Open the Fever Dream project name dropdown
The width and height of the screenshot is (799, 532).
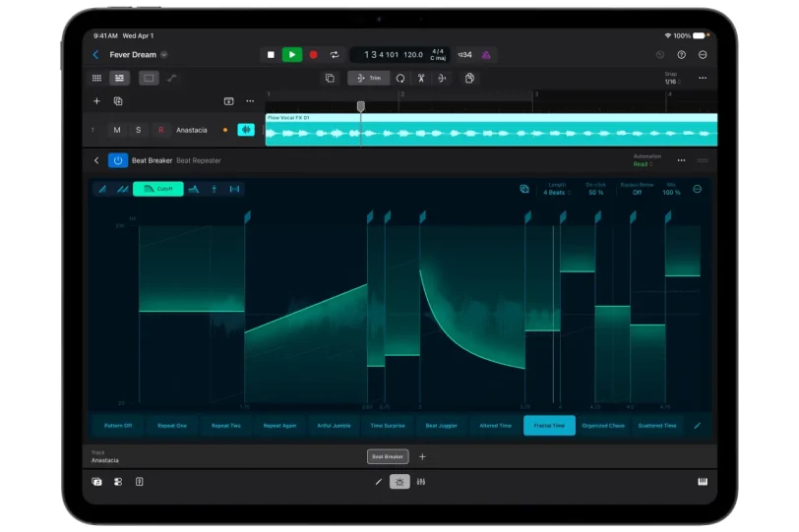coord(164,54)
